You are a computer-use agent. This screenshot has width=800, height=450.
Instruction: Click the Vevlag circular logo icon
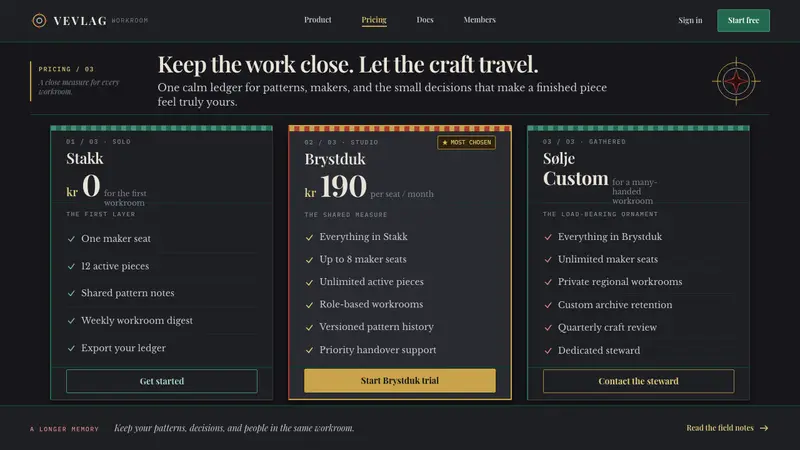point(39,20)
